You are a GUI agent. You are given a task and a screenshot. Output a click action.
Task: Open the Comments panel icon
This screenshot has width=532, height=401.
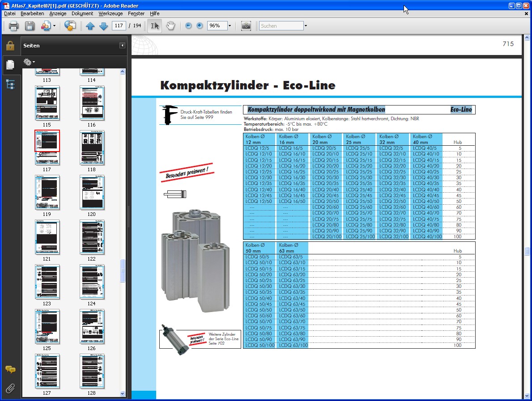[10, 369]
